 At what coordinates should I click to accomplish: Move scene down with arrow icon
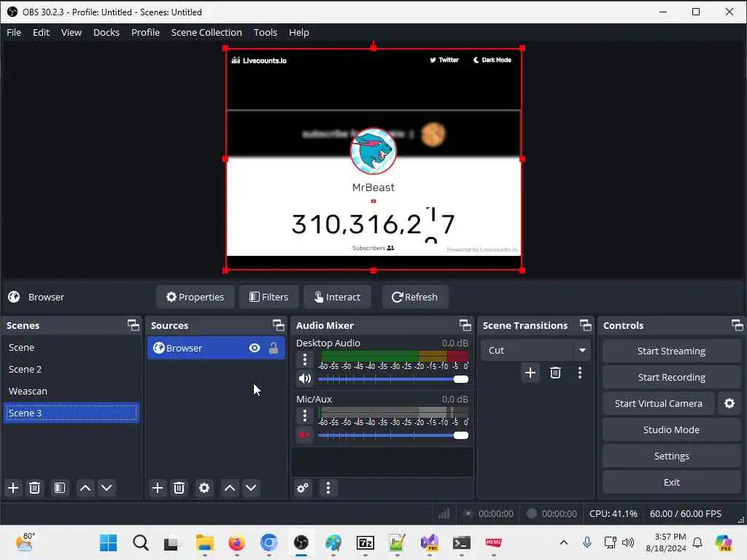click(107, 488)
